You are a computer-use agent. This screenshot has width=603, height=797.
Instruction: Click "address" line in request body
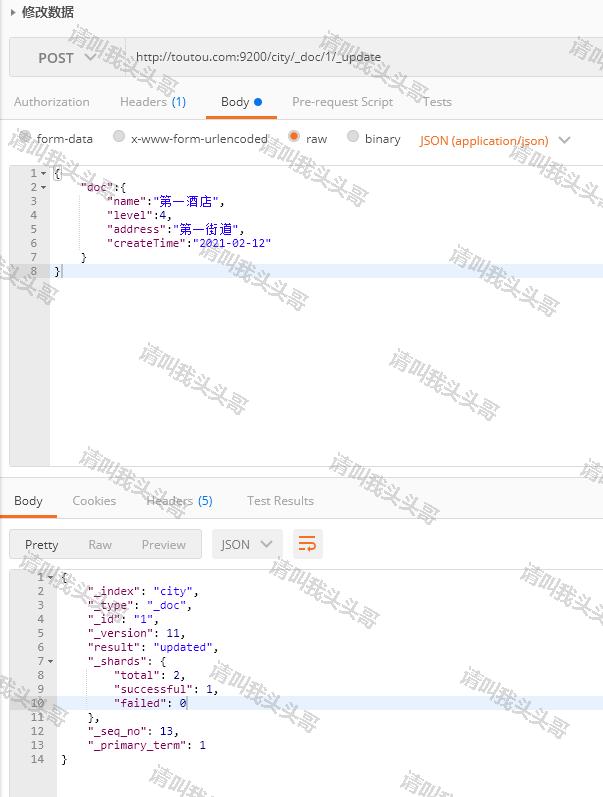coord(175,229)
